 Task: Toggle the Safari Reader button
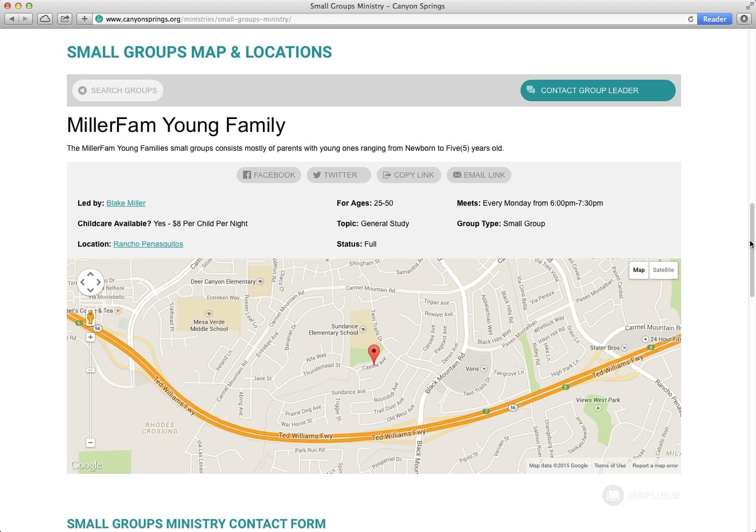pyautogui.click(x=715, y=19)
